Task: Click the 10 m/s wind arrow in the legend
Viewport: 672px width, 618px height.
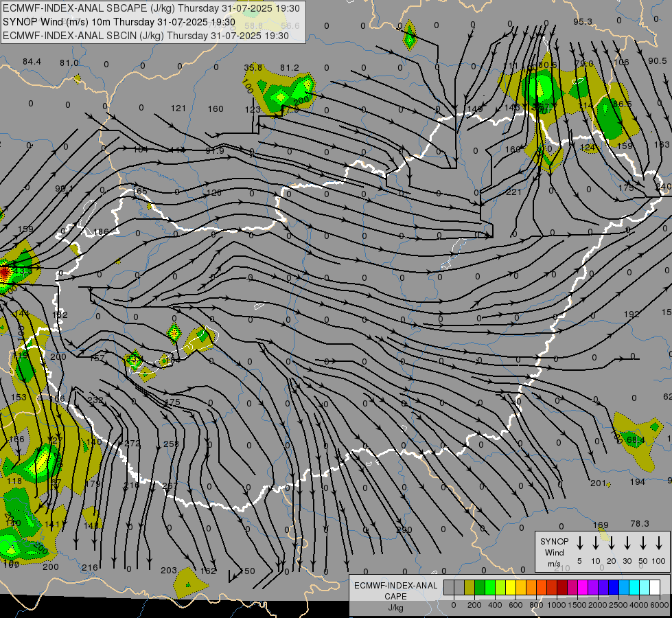Action: pyautogui.click(x=596, y=543)
